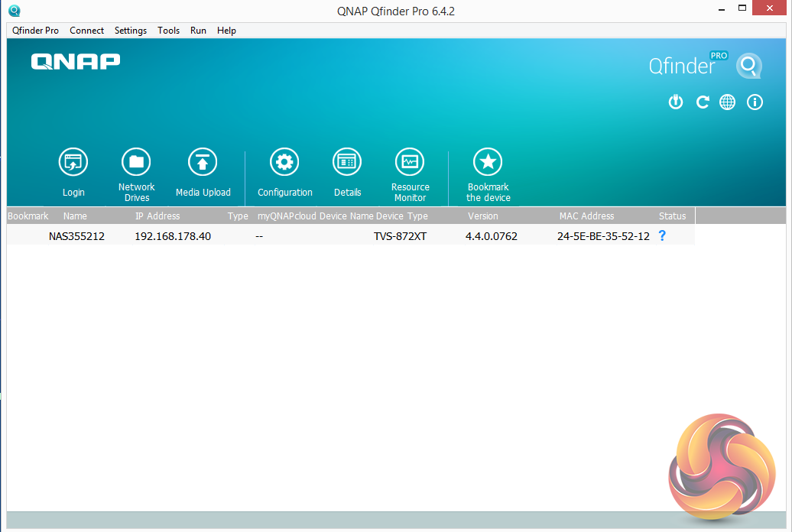The height and width of the screenshot is (532, 792).
Task: Sort by the Device Type column header
Action: click(402, 216)
